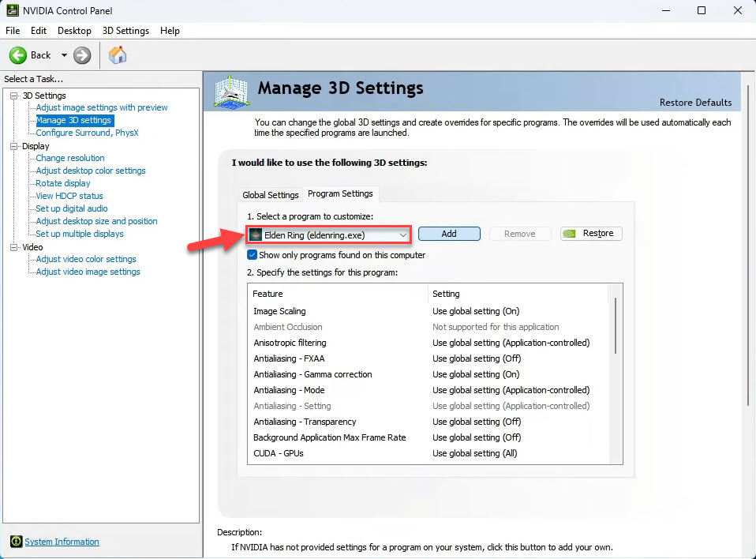This screenshot has height=559, width=756.
Task: Click the settings list vertical scrollbar
Action: pyautogui.click(x=615, y=324)
